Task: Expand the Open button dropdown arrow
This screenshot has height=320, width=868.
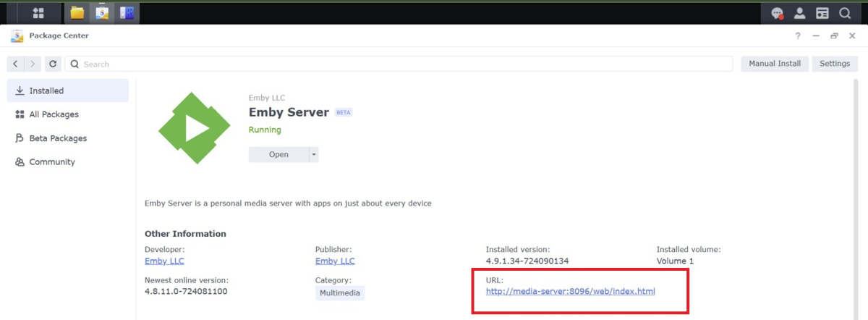Action: point(314,154)
